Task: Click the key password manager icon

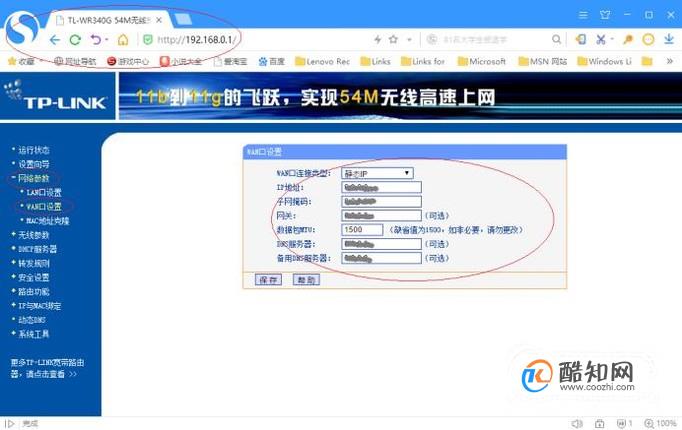Action: (x=628, y=40)
